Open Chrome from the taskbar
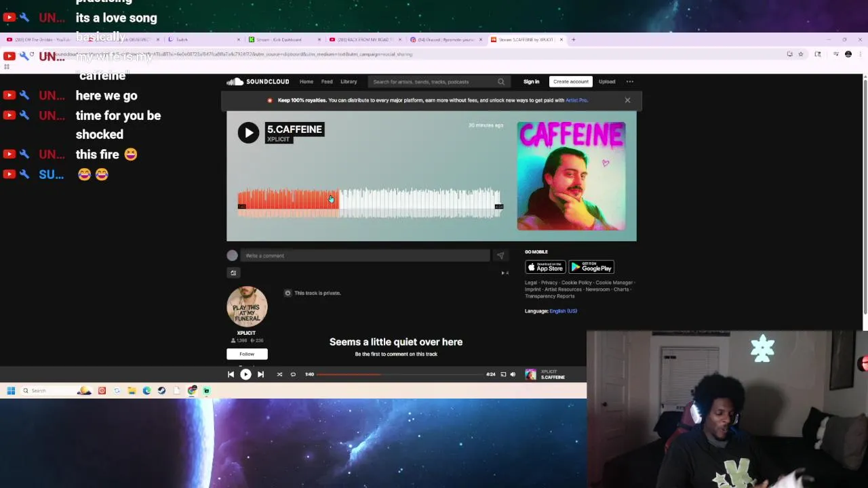The width and height of the screenshot is (868, 488). coord(192,390)
